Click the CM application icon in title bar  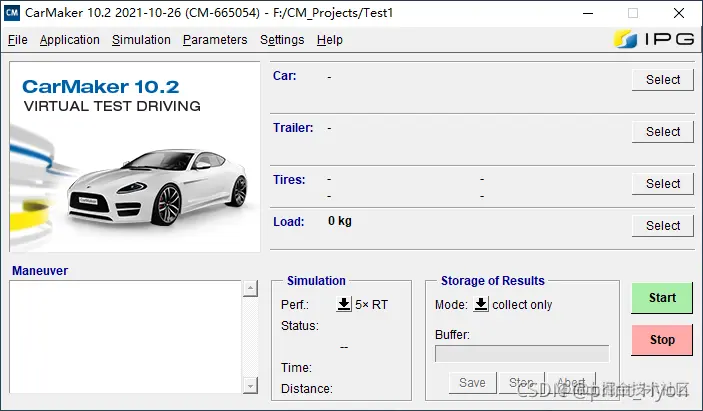12,13
